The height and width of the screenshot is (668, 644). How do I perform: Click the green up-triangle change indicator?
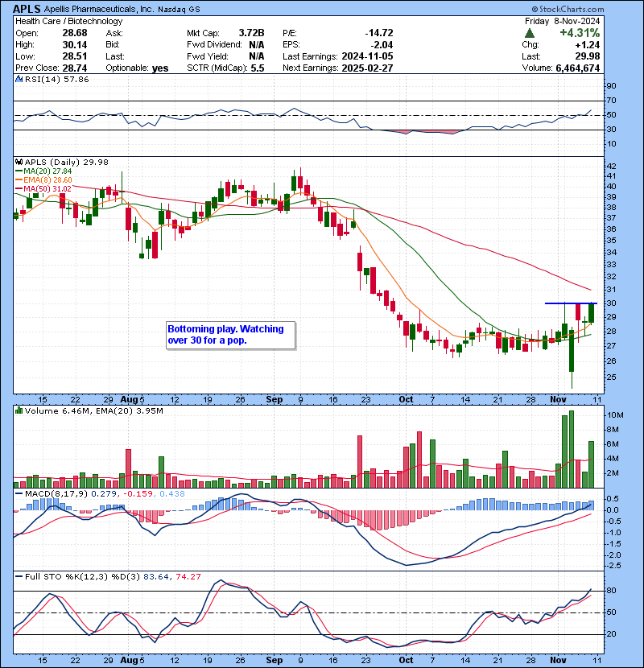[530, 33]
